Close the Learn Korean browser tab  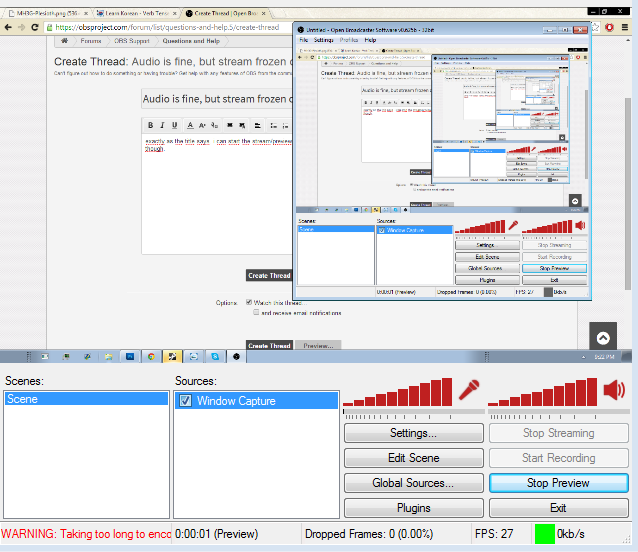pos(175,13)
